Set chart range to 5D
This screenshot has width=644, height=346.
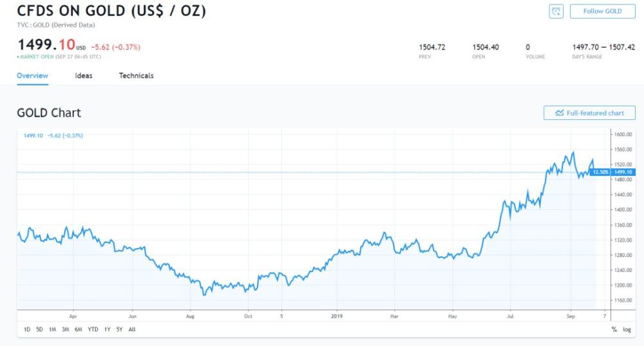tap(39, 329)
